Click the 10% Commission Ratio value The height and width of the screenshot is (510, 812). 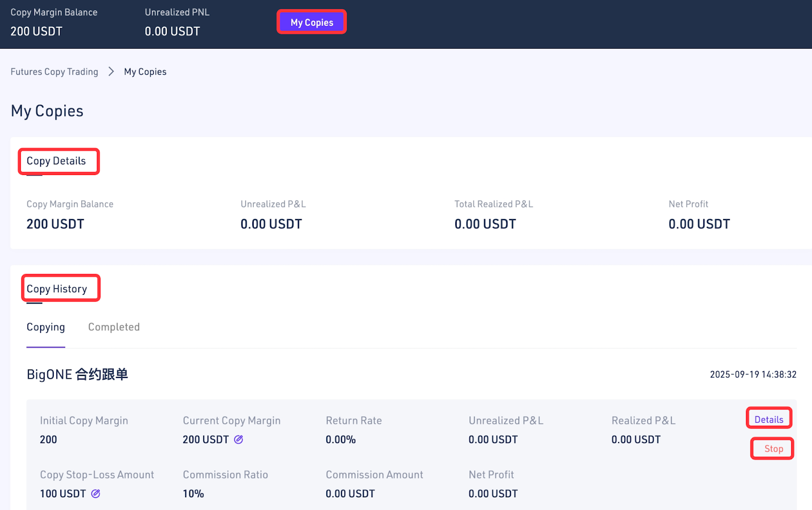(193, 494)
